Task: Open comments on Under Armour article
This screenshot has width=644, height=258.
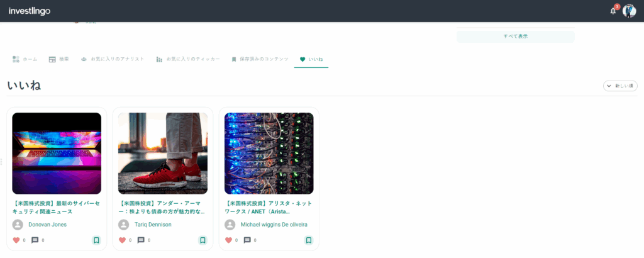Action: click(x=141, y=240)
